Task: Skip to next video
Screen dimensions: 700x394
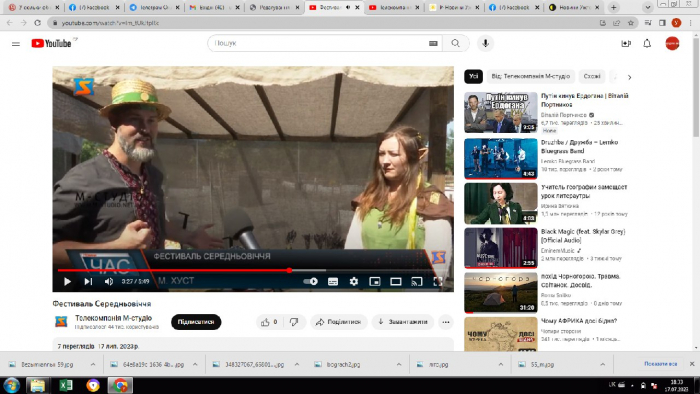Action: point(88,282)
